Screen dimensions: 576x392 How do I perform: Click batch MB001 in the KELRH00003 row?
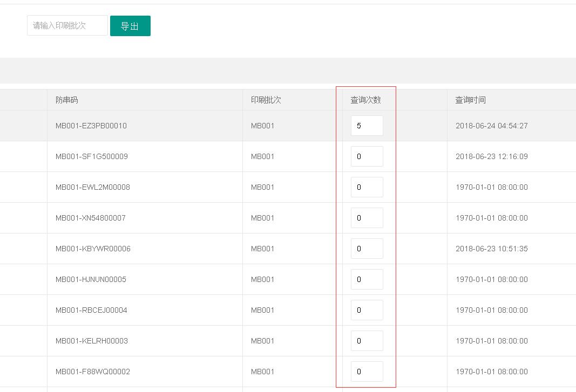point(262,341)
